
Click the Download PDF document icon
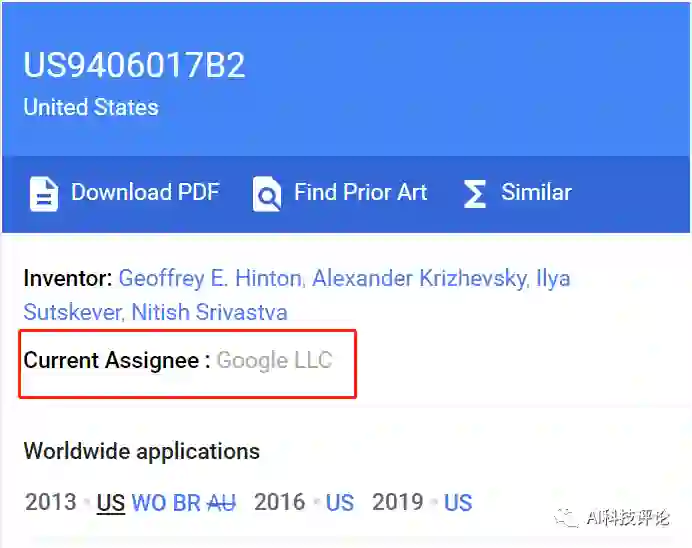(43, 193)
